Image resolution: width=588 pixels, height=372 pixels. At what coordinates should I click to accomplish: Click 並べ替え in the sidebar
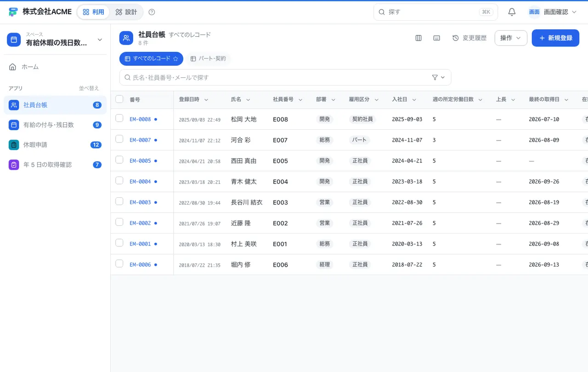point(89,88)
